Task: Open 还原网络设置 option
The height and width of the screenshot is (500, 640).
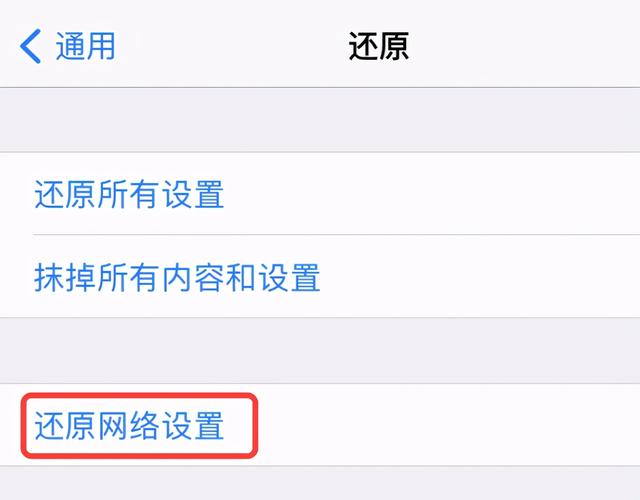Action: (x=320, y=425)
